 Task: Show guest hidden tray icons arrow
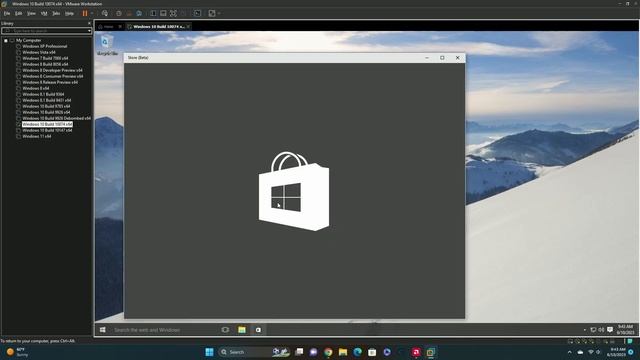coord(584,330)
